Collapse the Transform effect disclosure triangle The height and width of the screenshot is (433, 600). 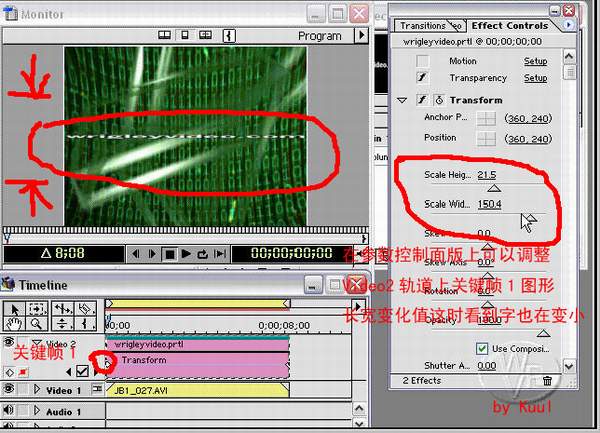[x=403, y=100]
